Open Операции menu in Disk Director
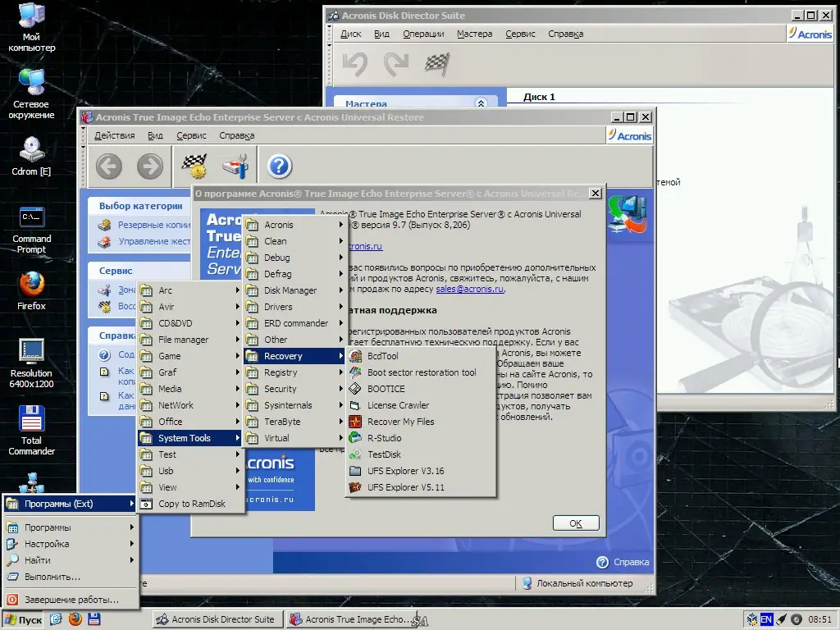This screenshot has height=630, width=840. point(424,34)
